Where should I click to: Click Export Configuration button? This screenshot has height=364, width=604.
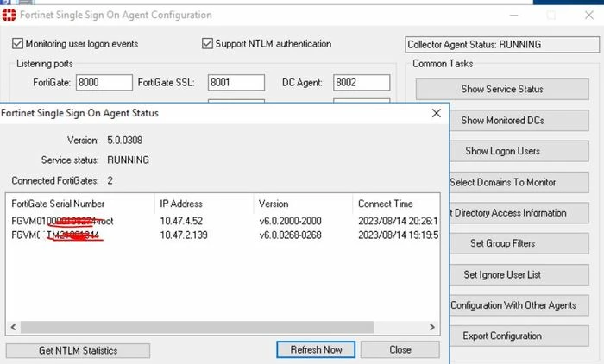coord(519,336)
